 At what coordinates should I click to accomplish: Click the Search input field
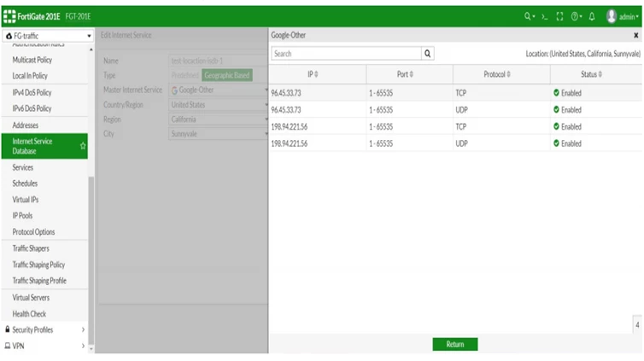346,53
